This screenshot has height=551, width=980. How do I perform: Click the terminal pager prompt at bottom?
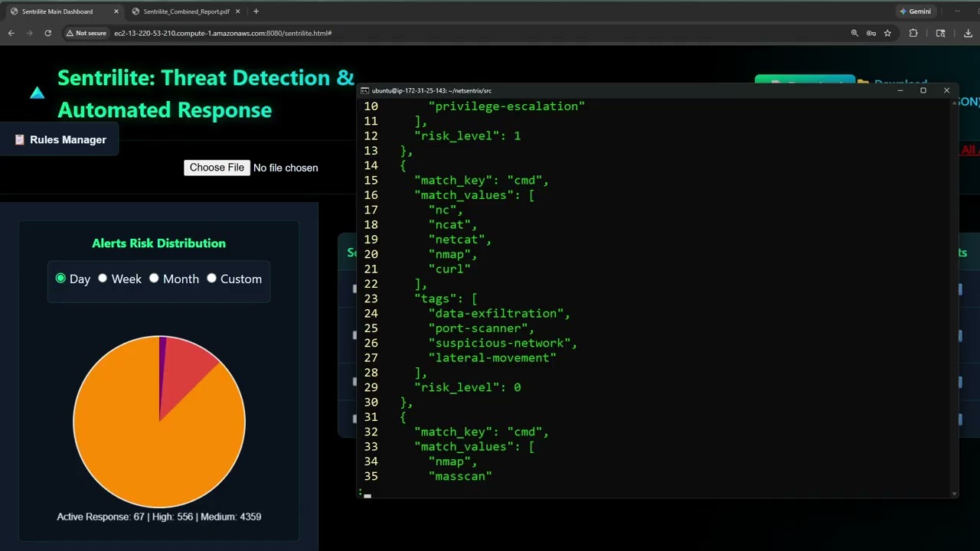click(x=364, y=494)
